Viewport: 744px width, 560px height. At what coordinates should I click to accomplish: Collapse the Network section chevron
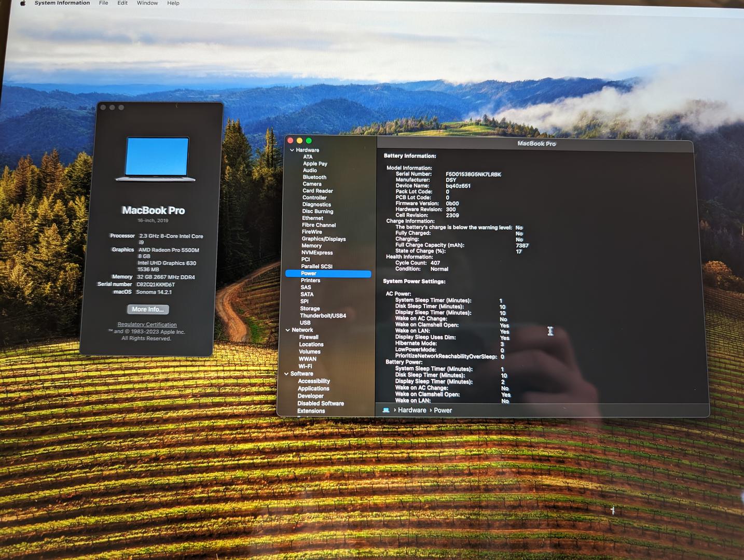(x=287, y=330)
